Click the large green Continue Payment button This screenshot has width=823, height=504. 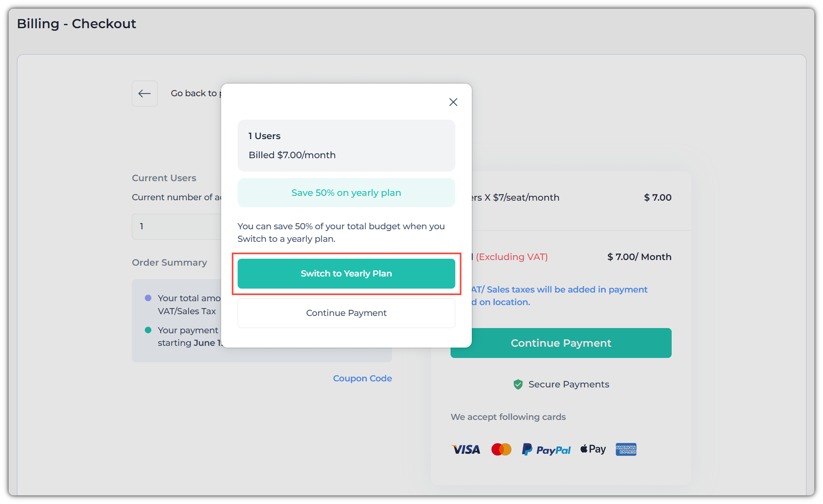click(561, 343)
